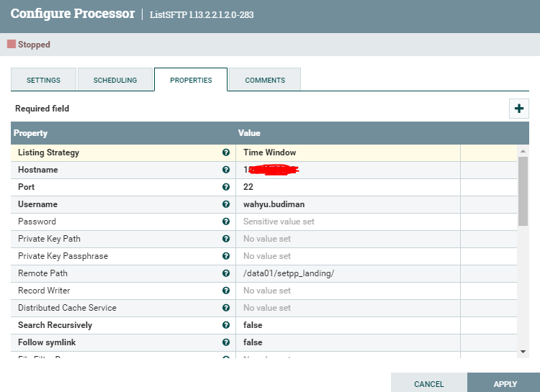This screenshot has width=540, height=392.
Task: Edit the Private Key Path value
Action: click(x=348, y=239)
